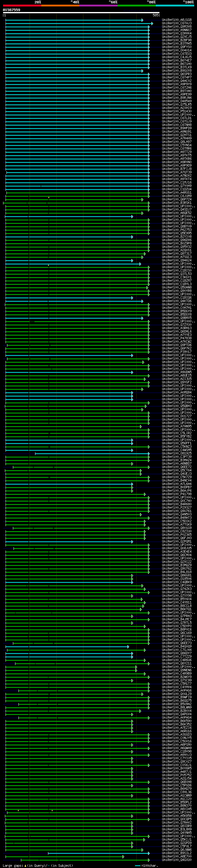This screenshot has height=868, width=197.
Task: Select hit label UniRef100_A9UDN5
Action: click(x=177, y=372)
